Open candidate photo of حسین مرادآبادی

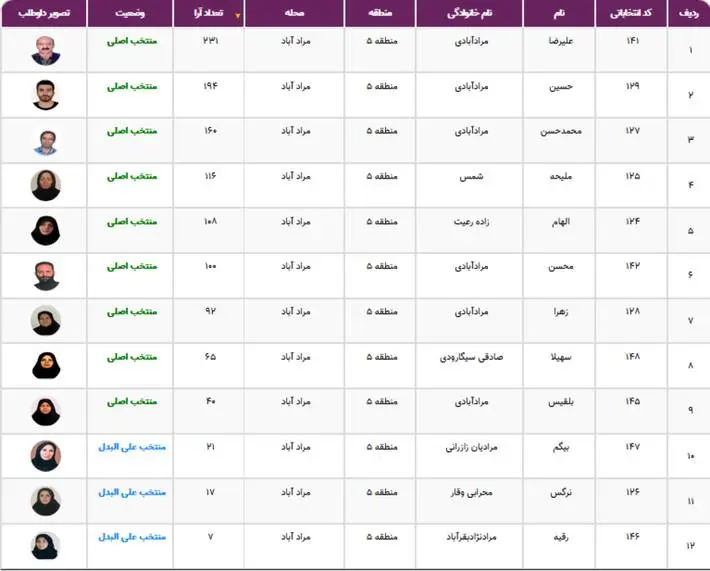(x=46, y=95)
